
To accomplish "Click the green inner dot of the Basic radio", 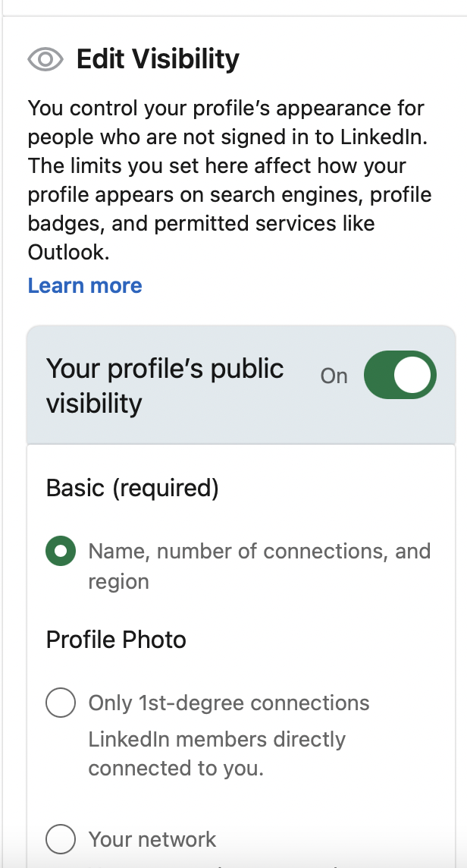I will (x=61, y=552).
